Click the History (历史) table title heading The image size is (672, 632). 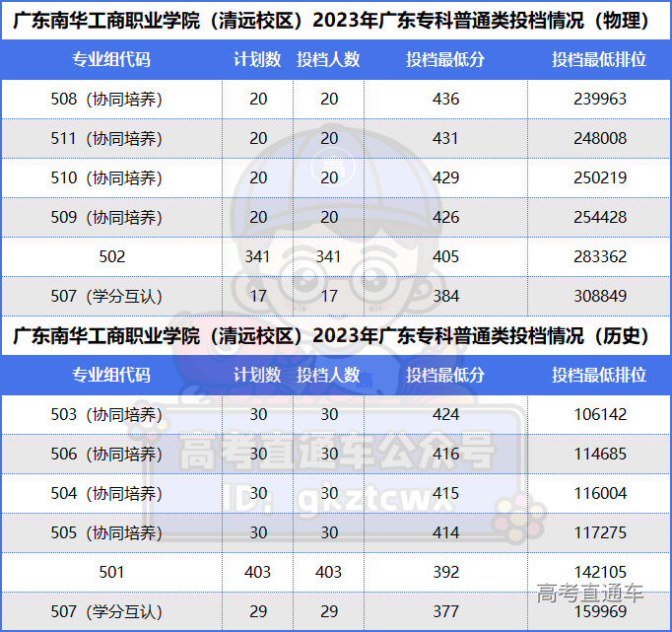click(x=335, y=336)
